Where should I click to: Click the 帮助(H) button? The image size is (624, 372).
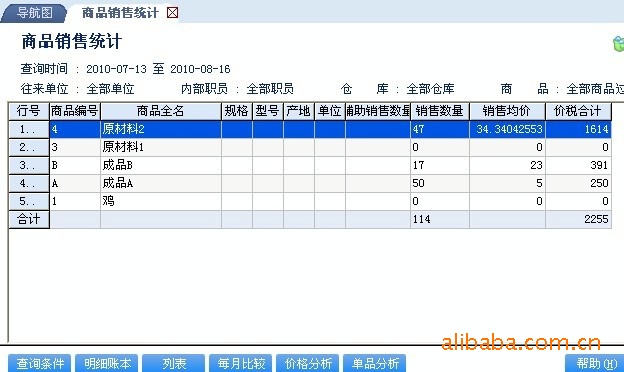(x=595, y=363)
